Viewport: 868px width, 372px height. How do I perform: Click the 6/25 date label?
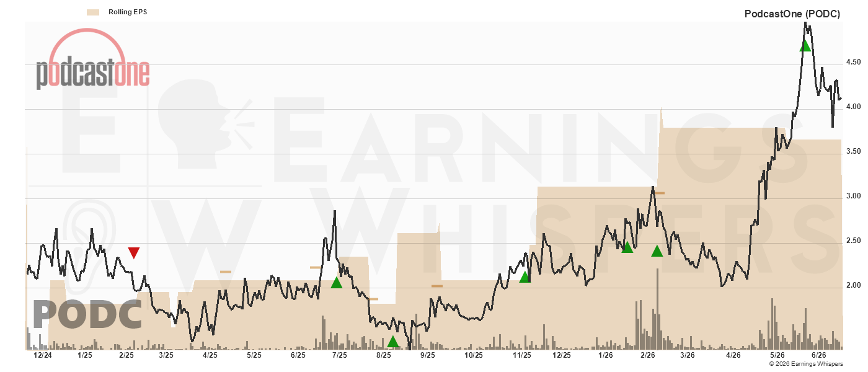pyautogui.click(x=298, y=355)
